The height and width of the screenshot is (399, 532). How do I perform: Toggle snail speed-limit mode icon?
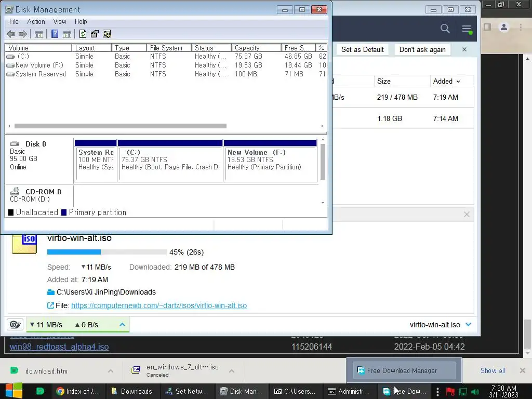[15, 325]
